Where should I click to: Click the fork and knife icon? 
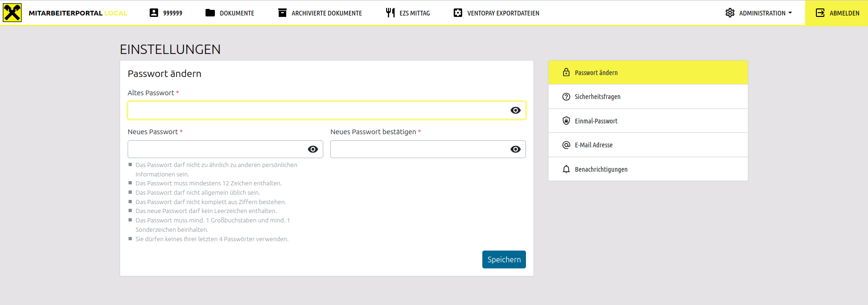click(x=390, y=13)
